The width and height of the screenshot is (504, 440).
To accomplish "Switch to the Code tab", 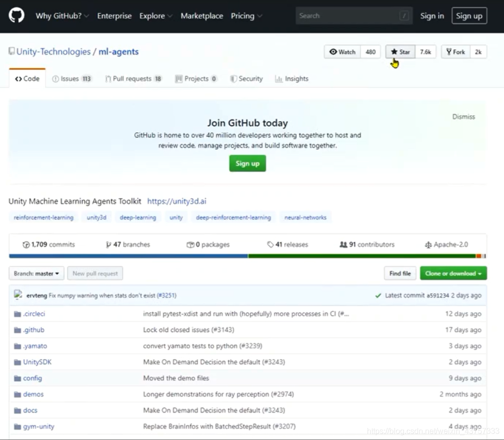I will coord(27,79).
